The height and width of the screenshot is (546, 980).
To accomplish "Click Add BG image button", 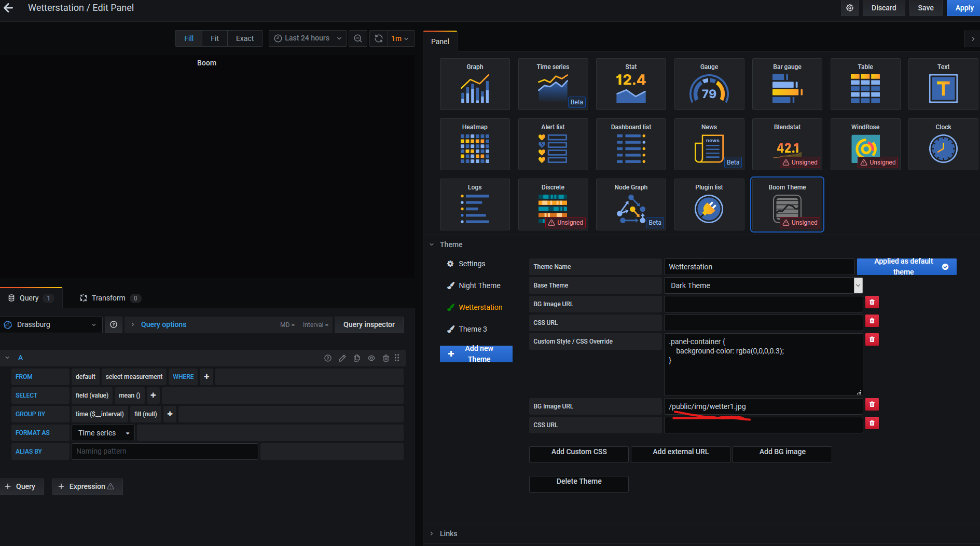I will 782,455.
